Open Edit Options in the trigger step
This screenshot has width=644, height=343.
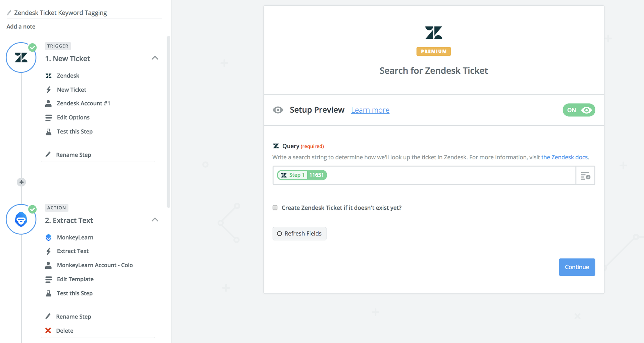73,118
